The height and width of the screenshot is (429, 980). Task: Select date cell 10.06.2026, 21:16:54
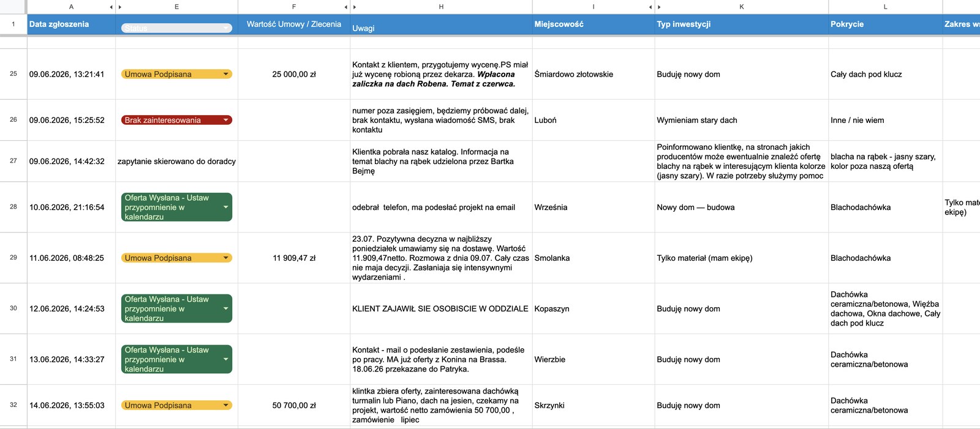71,207
